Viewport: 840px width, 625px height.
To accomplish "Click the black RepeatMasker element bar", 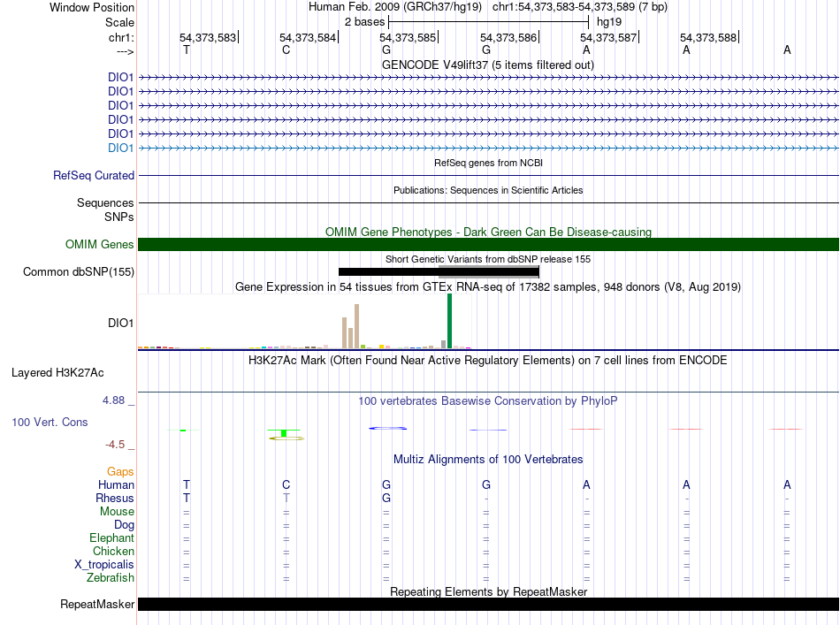I will pyautogui.click(x=488, y=604).
